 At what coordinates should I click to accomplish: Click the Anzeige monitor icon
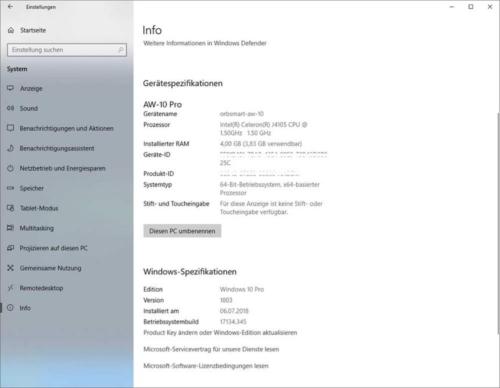coord(10,88)
